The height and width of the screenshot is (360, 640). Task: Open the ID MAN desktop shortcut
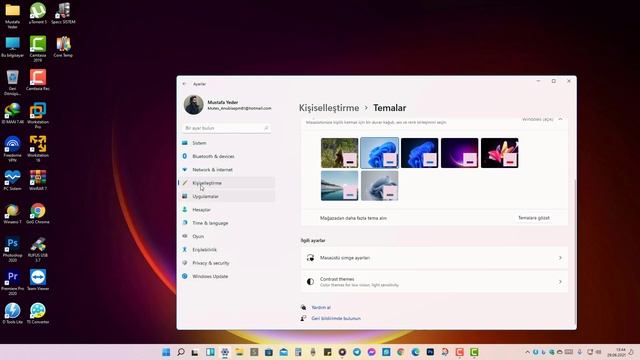[x=12, y=113]
